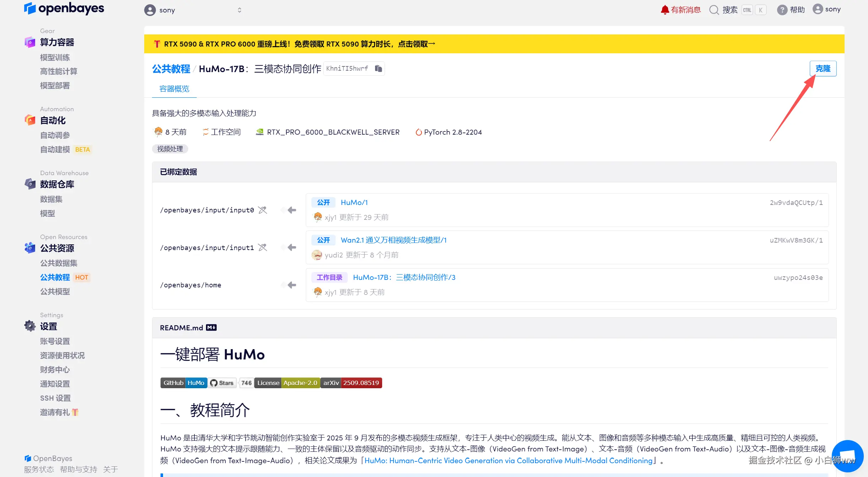This screenshot has width=868, height=477.
Task: Click the help question mark icon
Action: [x=782, y=10]
